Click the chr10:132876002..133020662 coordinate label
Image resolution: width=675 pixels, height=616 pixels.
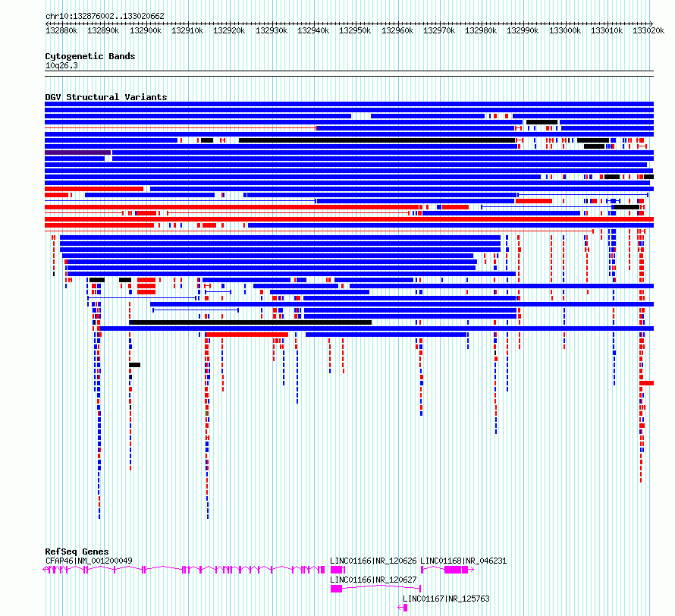click(105, 16)
